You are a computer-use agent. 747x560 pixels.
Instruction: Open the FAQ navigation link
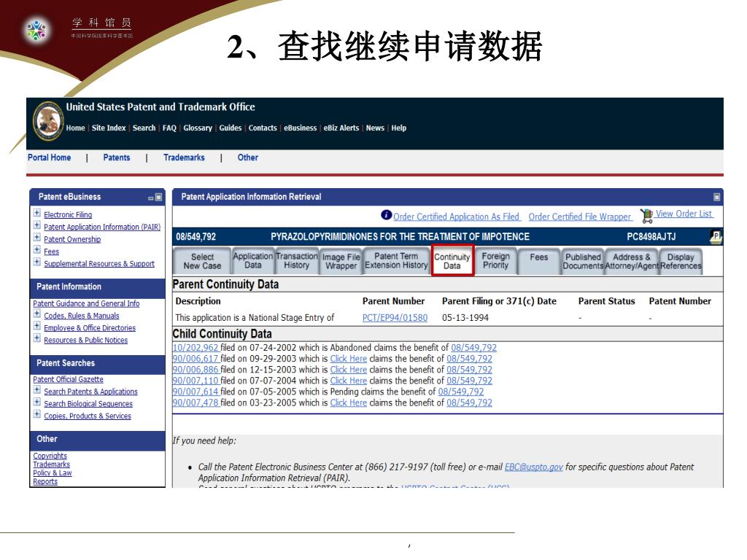click(169, 128)
